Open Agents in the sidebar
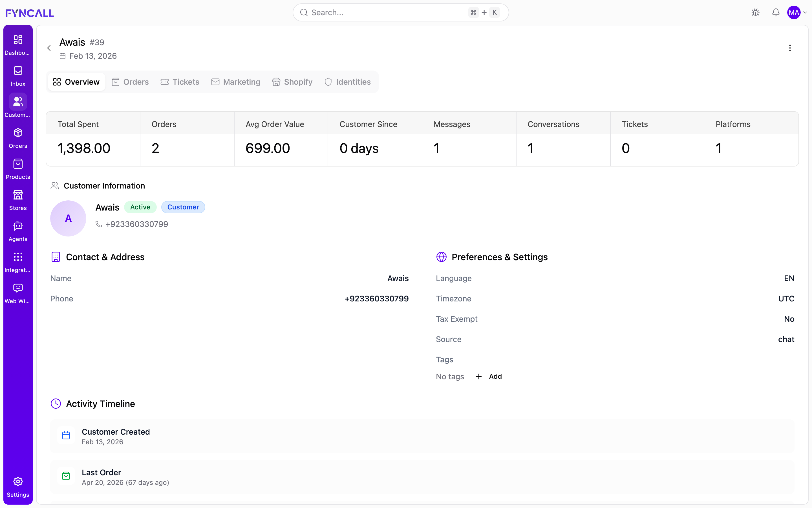The width and height of the screenshot is (812, 508). pos(18,231)
